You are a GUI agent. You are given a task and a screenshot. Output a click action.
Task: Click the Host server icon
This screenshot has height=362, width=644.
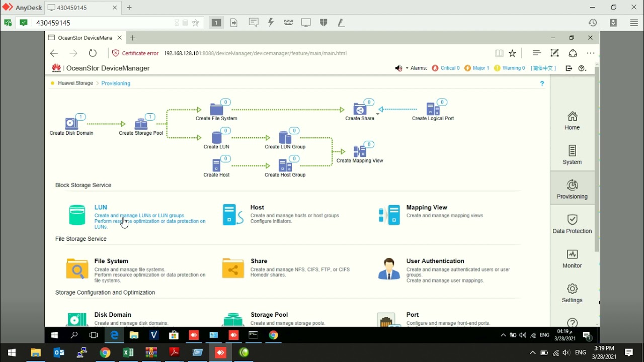point(233,215)
